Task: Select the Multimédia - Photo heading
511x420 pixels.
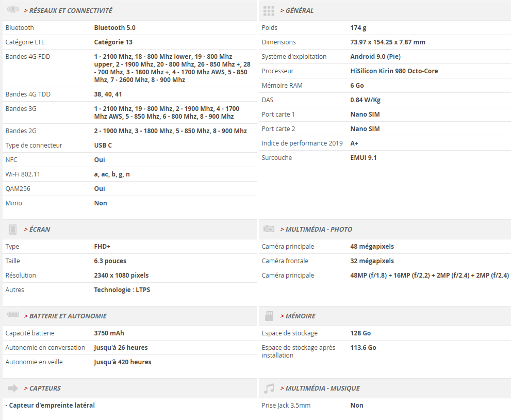Action: pos(319,229)
